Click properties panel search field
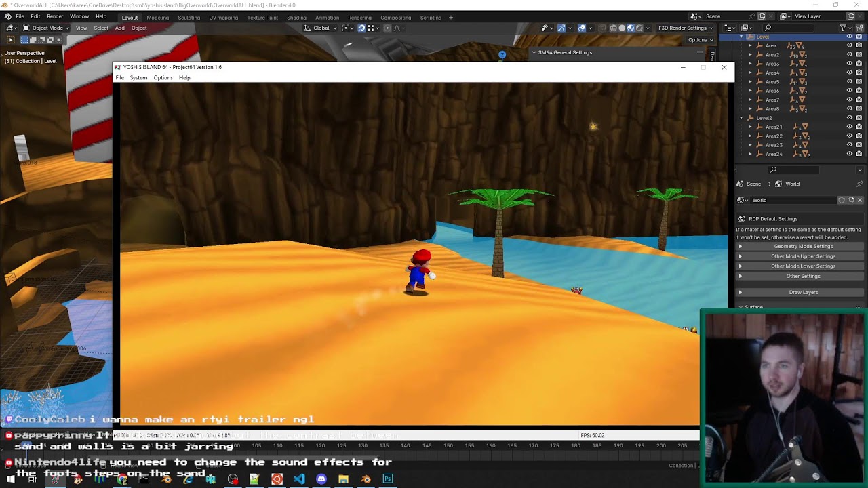This screenshot has height=488, width=868. pos(793,169)
